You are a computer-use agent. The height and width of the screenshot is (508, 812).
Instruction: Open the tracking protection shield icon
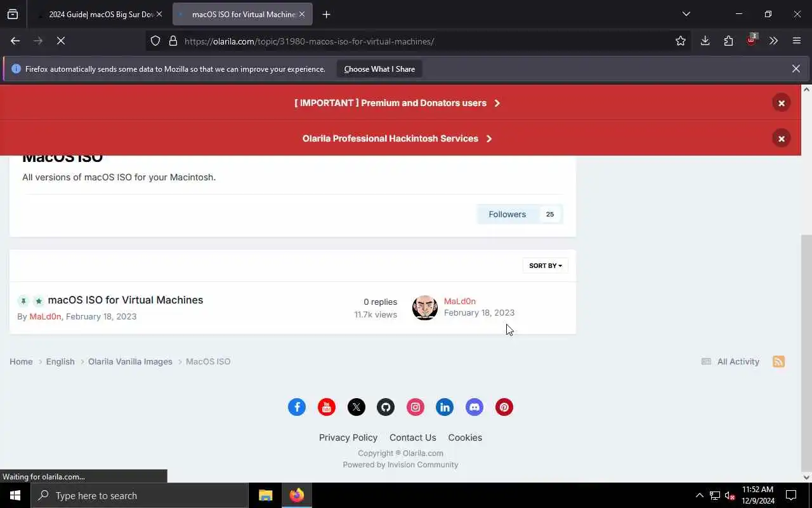(x=155, y=41)
